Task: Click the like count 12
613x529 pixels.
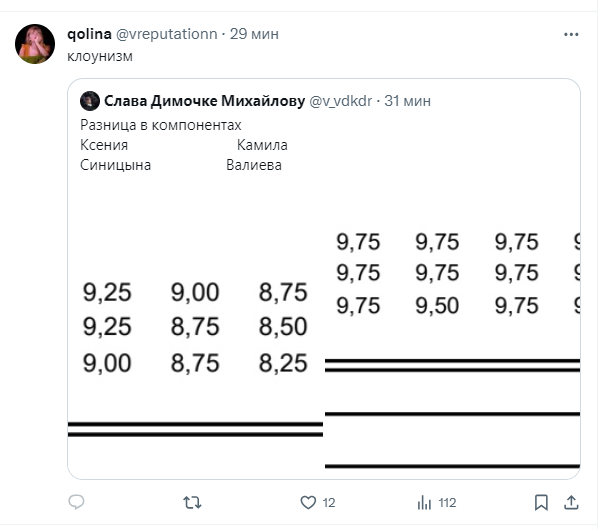Action: (x=328, y=502)
